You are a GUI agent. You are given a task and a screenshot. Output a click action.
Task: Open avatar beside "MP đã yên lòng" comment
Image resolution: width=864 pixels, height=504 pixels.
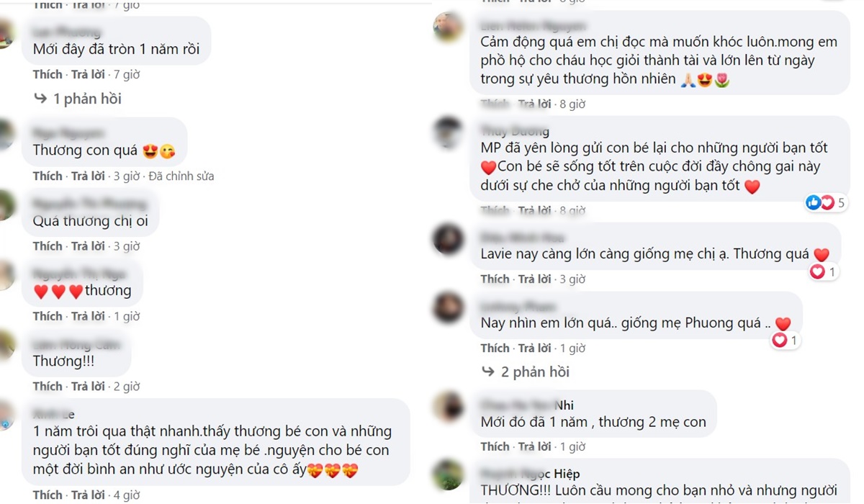point(448,133)
